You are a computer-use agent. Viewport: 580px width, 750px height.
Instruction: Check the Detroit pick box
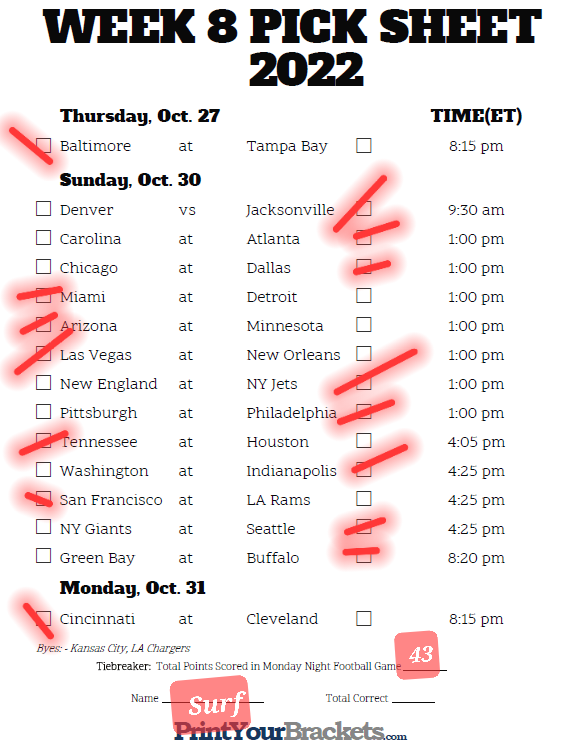363,296
